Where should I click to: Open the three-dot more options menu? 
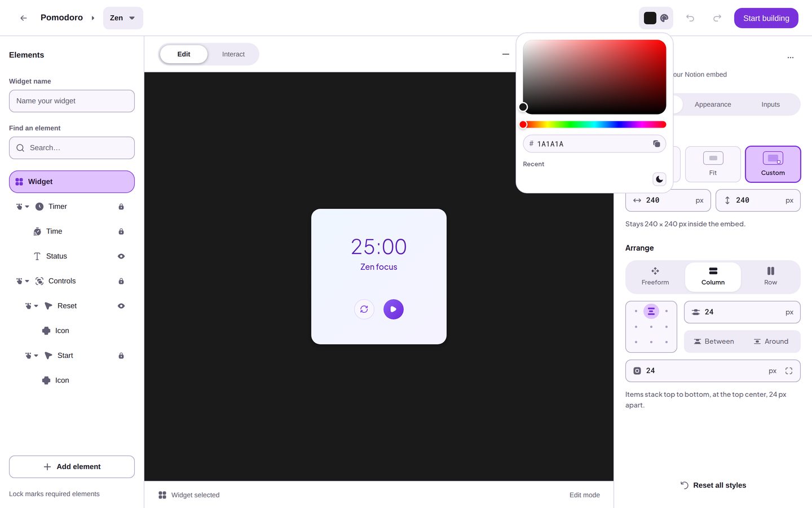(791, 58)
